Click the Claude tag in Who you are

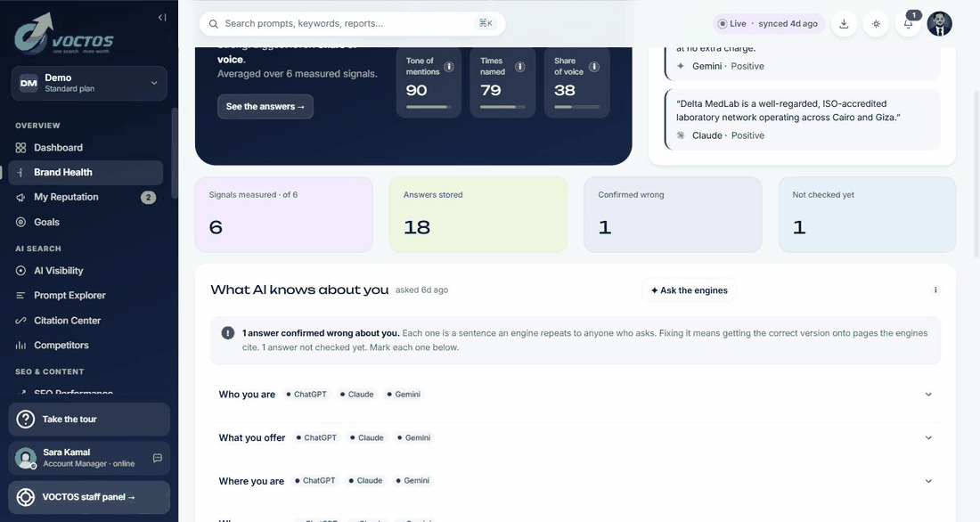coord(357,395)
